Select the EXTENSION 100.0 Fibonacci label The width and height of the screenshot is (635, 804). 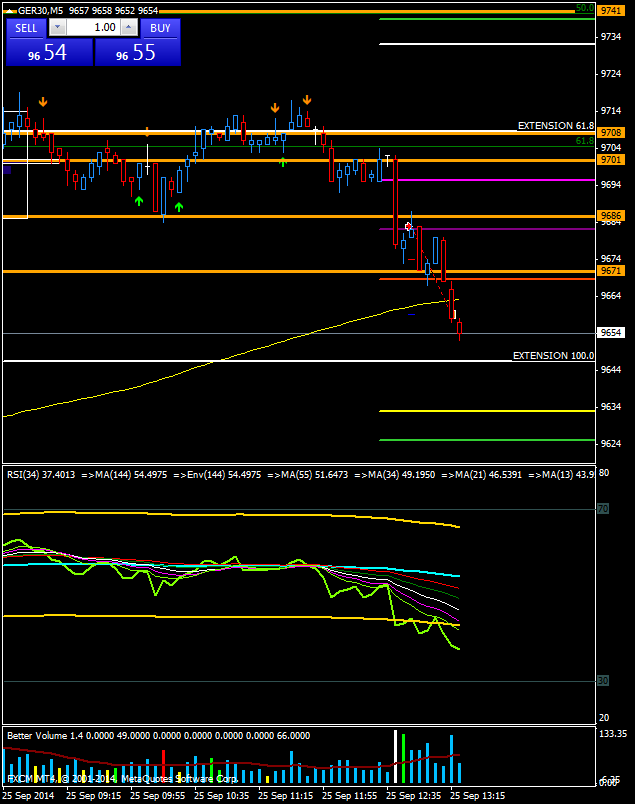pyautogui.click(x=553, y=356)
